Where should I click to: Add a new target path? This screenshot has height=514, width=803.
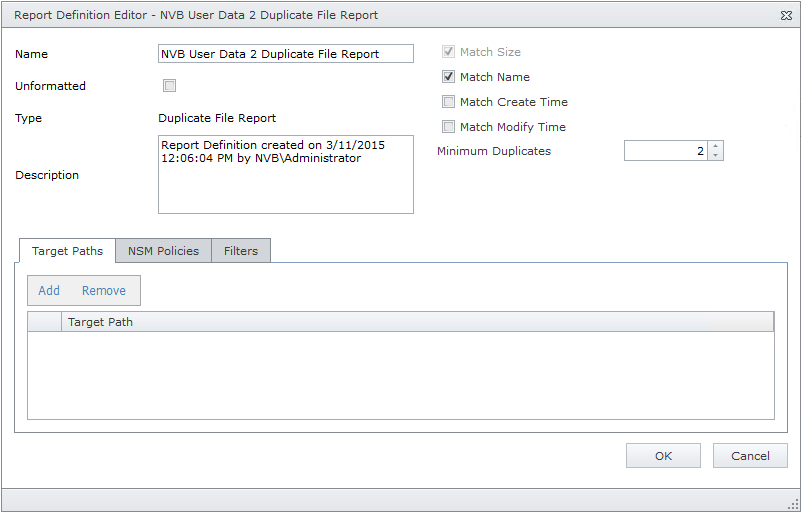click(49, 291)
